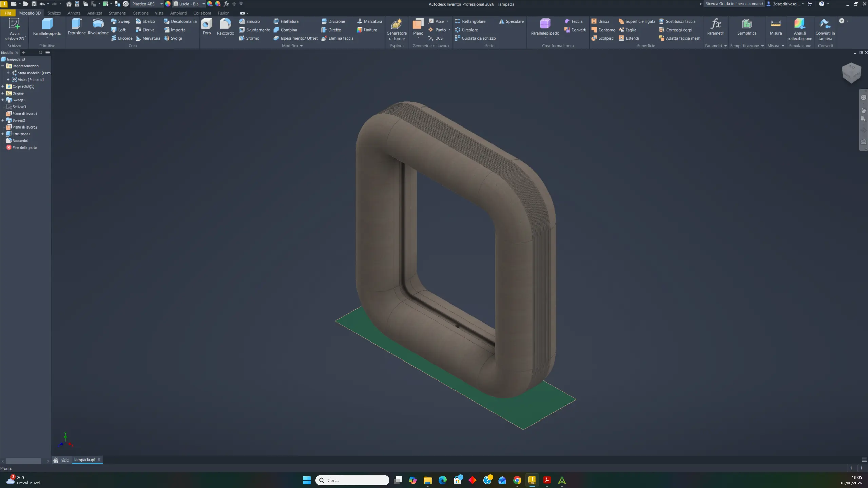
Task: Open Google Chrome from taskbar
Action: pos(517,480)
